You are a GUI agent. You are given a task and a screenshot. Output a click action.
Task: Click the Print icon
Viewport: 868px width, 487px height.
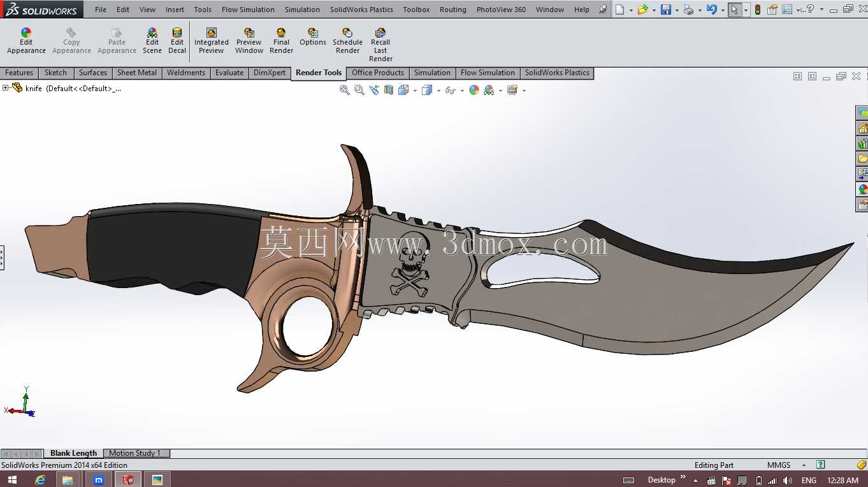[x=688, y=10]
